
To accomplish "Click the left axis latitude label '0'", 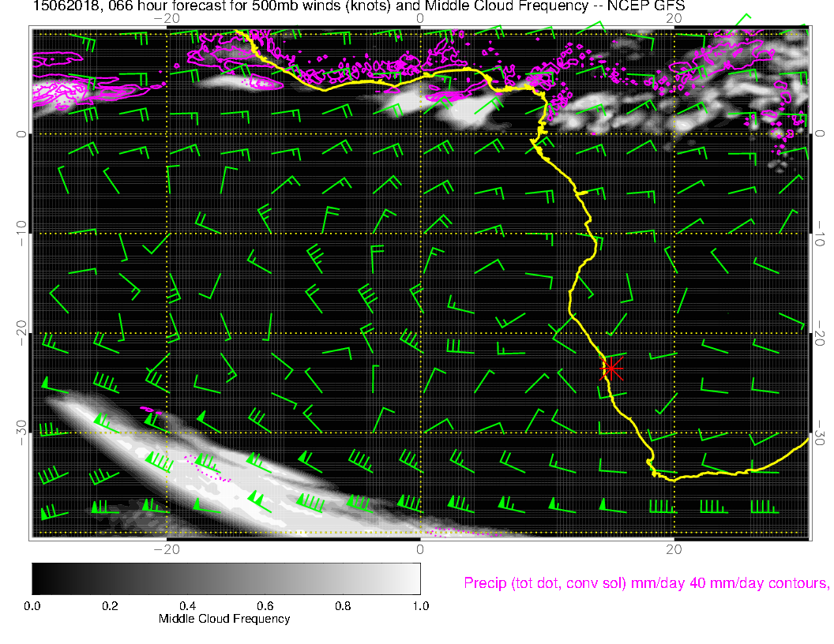I will 22,134.
